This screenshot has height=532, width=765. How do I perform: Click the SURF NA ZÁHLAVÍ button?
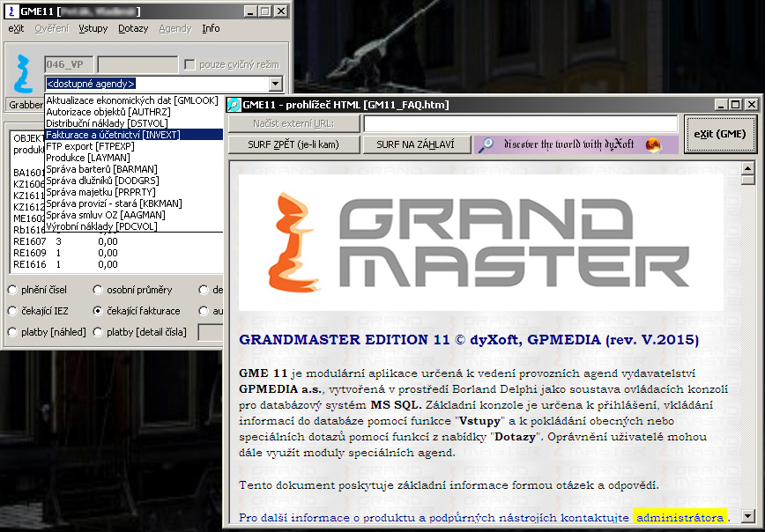416,144
